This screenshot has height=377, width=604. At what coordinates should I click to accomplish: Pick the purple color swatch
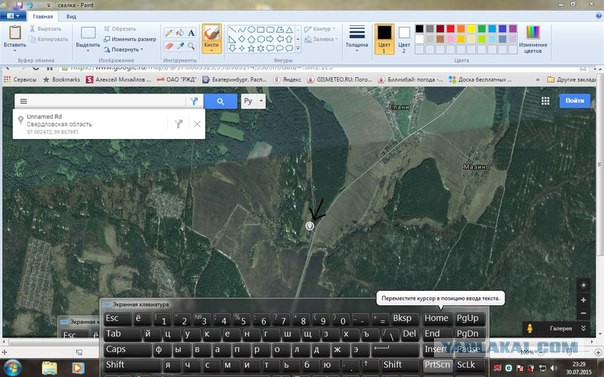513,29
